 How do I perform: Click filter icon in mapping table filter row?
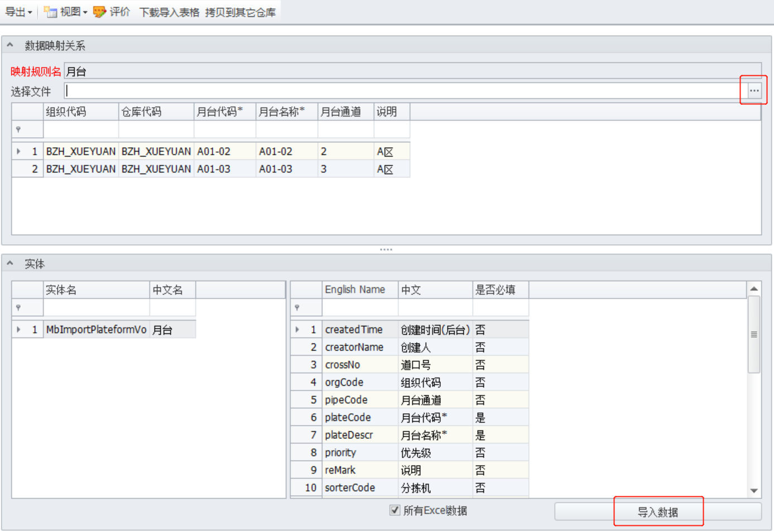point(18,129)
